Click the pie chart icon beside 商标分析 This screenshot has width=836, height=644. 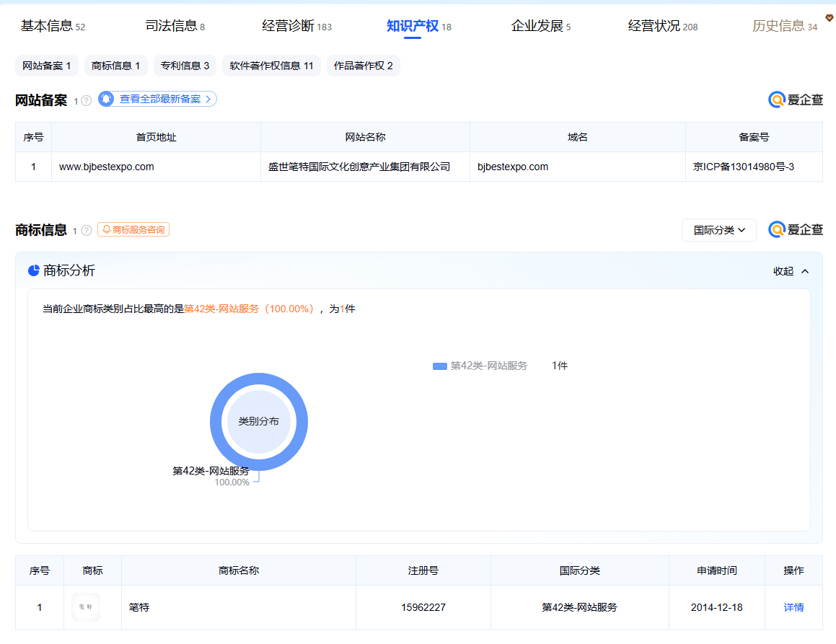coord(34,270)
